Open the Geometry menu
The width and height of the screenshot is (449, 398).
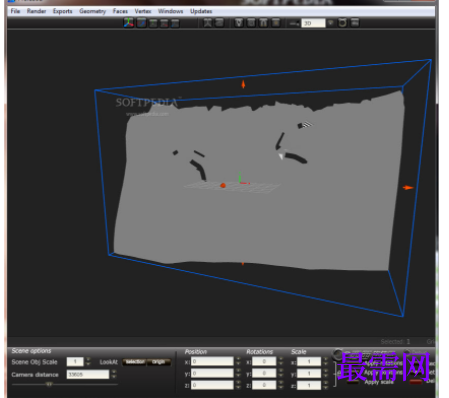[92, 11]
